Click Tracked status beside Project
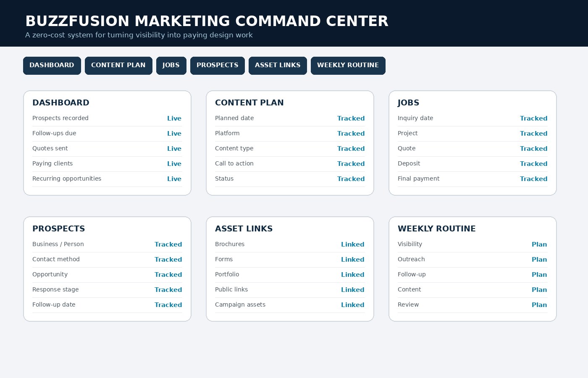The width and height of the screenshot is (588, 378). click(x=534, y=134)
